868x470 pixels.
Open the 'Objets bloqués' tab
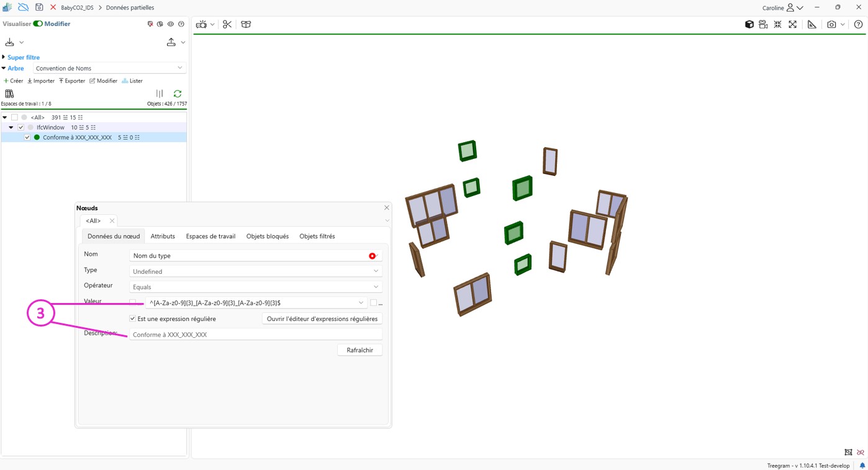267,236
